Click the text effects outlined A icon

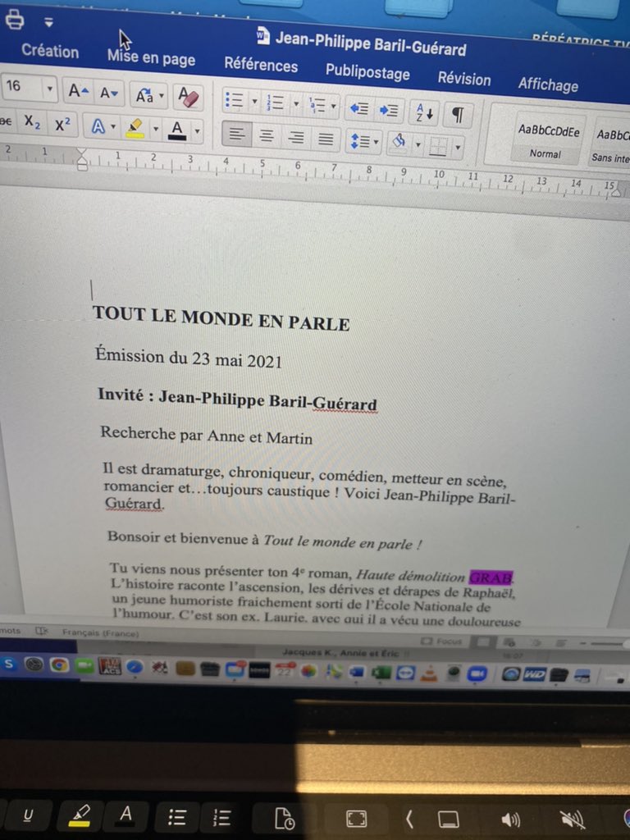click(98, 127)
